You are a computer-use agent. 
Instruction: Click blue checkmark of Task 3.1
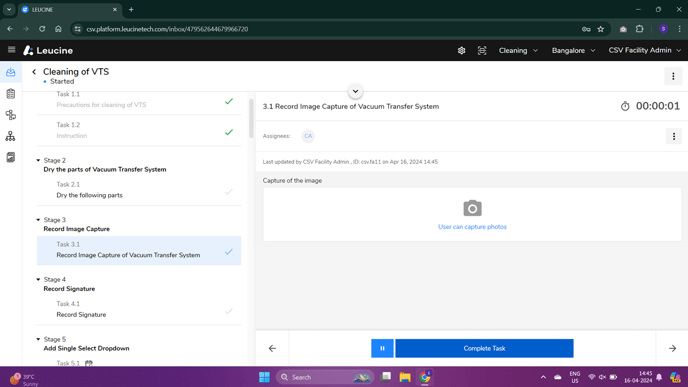pos(229,252)
